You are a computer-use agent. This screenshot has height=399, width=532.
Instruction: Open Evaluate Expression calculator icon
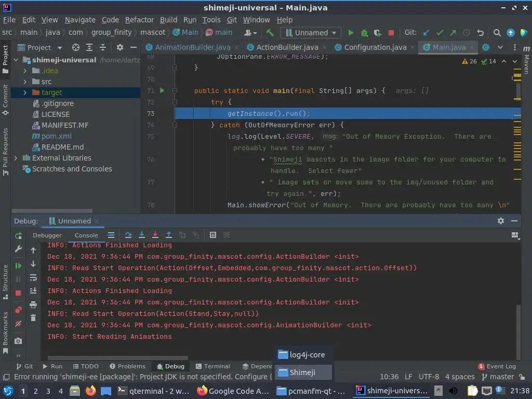[212, 235]
